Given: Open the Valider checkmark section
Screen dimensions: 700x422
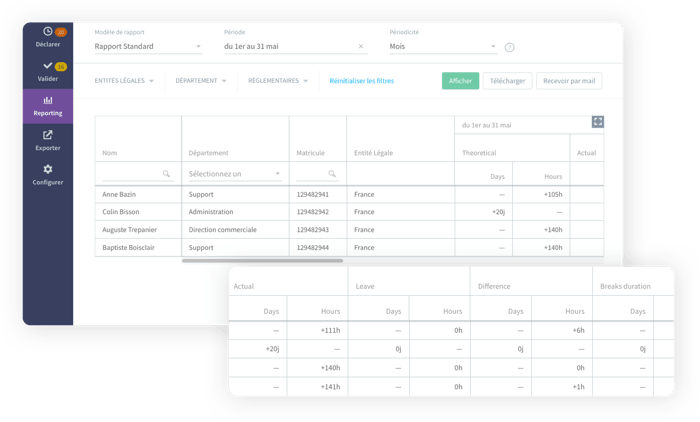Looking at the screenshot, I should click(x=47, y=71).
